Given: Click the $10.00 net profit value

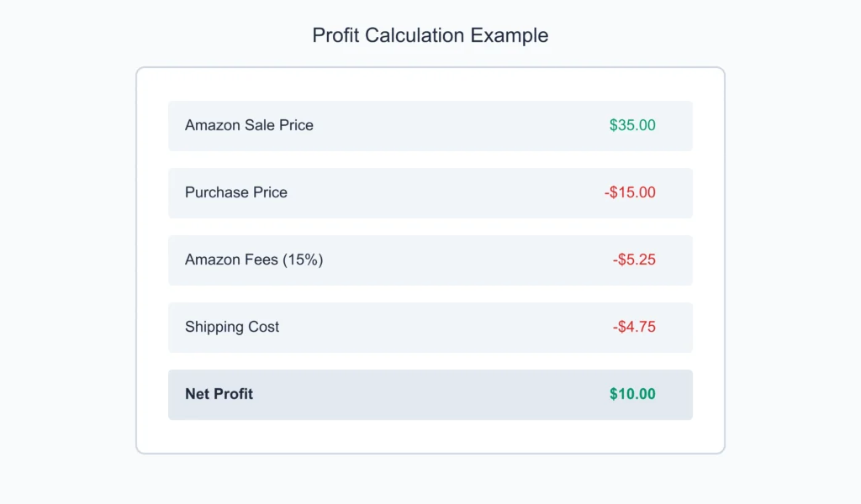Looking at the screenshot, I should [x=632, y=394].
